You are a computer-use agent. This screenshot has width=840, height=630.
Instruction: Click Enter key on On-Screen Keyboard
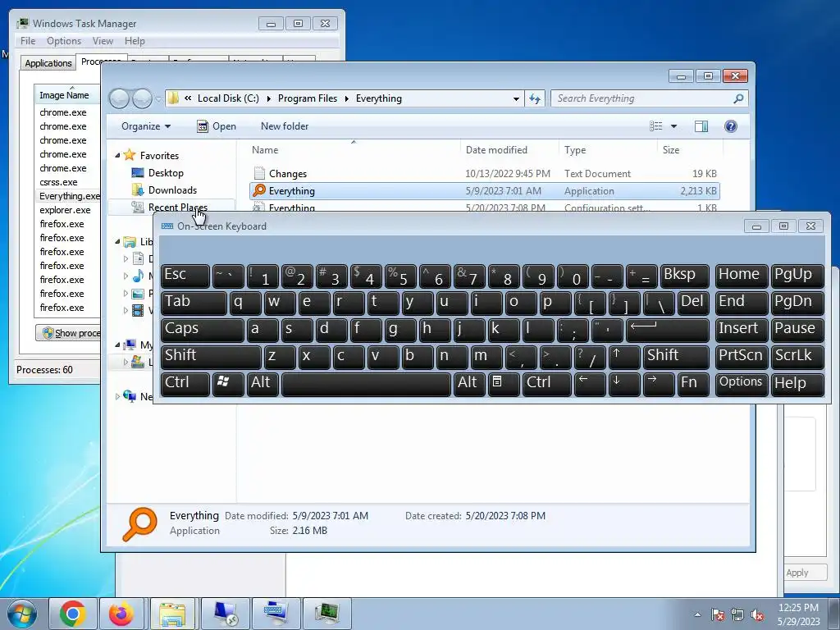pos(668,330)
